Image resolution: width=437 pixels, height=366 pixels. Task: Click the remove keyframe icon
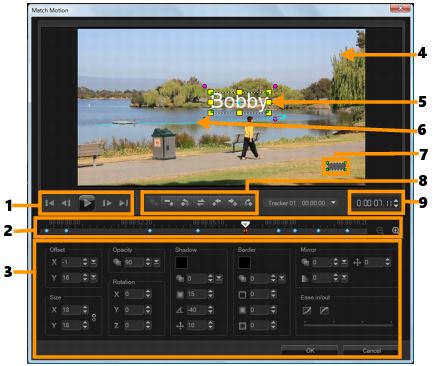click(x=169, y=202)
